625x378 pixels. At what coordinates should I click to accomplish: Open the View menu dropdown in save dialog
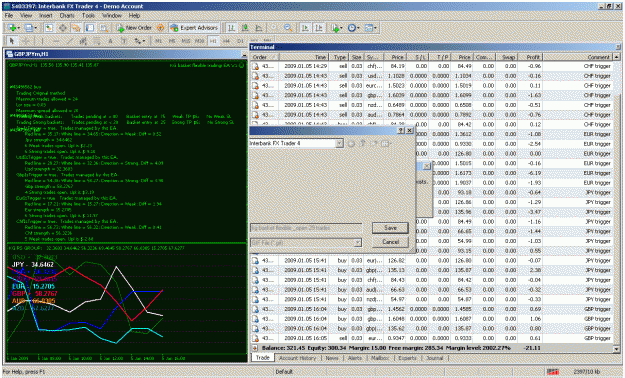pyautogui.click(x=385, y=144)
